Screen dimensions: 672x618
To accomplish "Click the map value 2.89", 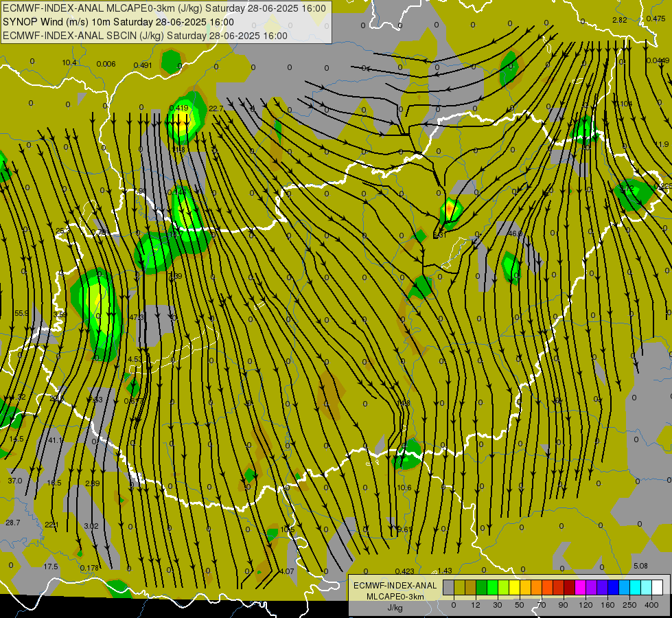I will (93, 483).
